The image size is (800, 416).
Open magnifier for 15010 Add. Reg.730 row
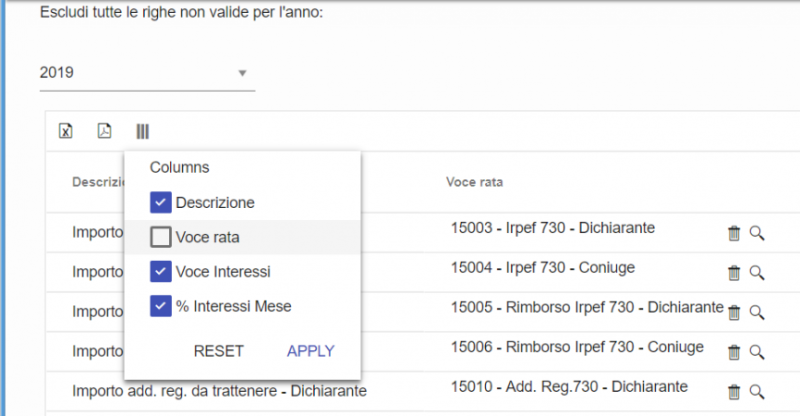click(757, 391)
